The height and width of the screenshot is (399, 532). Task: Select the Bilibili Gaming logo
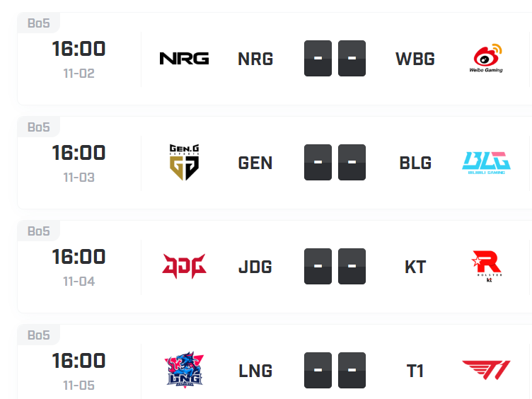coord(486,163)
